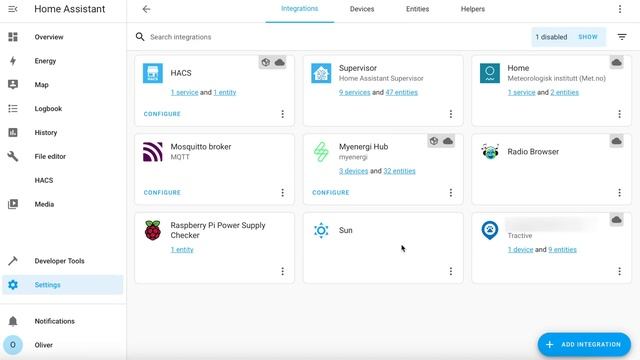Click Home card cloud icon
The width and height of the screenshot is (640, 360).
point(616,62)
